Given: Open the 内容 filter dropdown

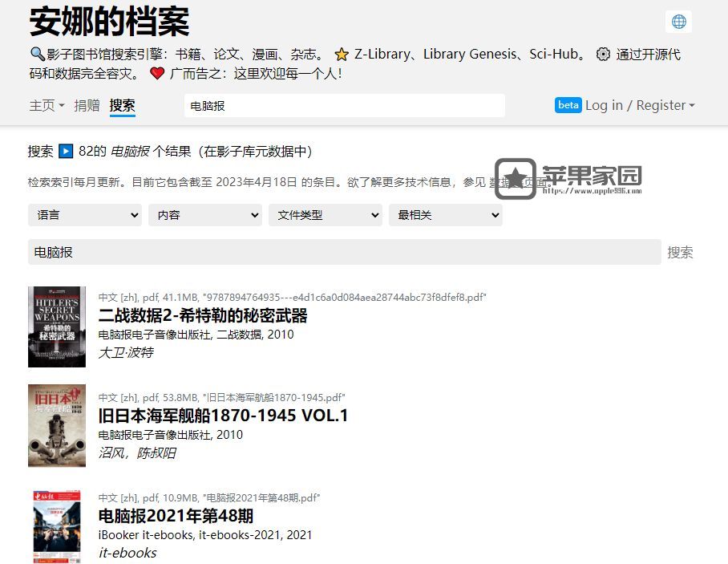Looking at the screenshot, I should (x=205, y=215).
